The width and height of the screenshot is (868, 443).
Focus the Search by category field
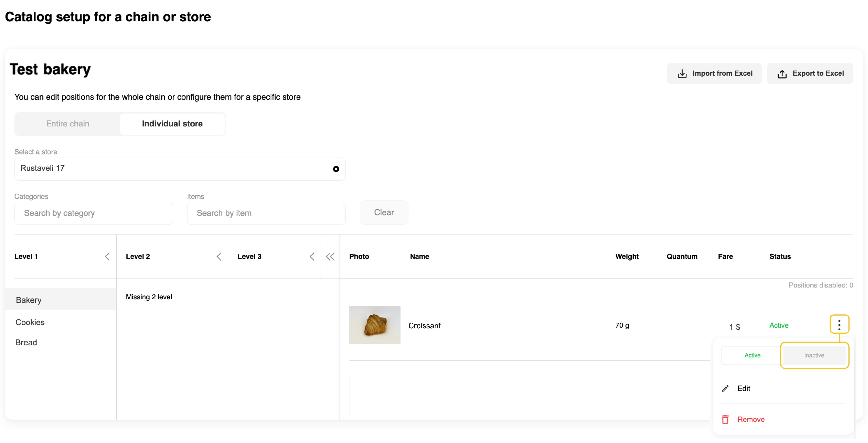click(x=94, y=213)
